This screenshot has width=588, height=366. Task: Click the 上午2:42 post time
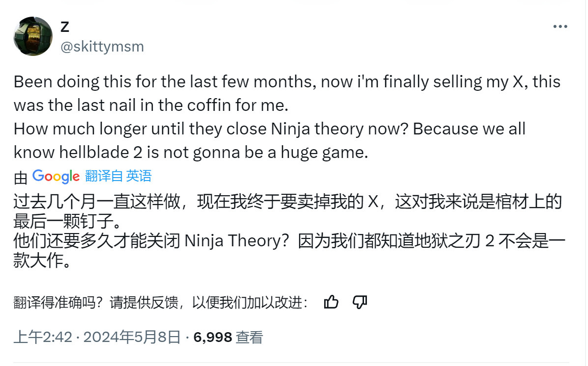[x=42, y=337]
